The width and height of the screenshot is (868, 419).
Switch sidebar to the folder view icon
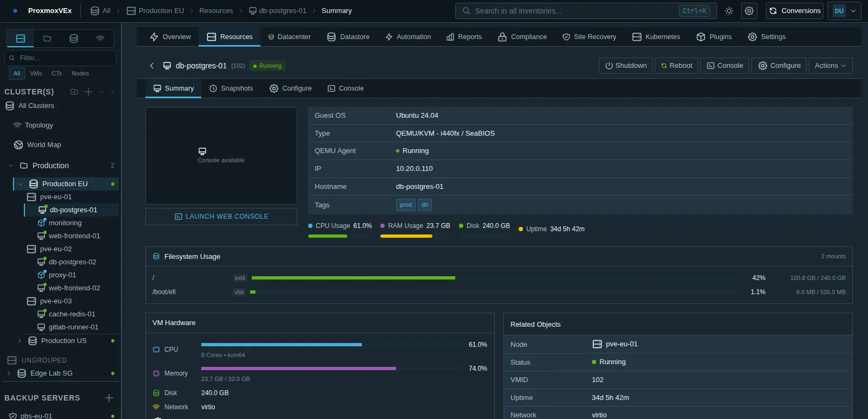pos(47,39)
